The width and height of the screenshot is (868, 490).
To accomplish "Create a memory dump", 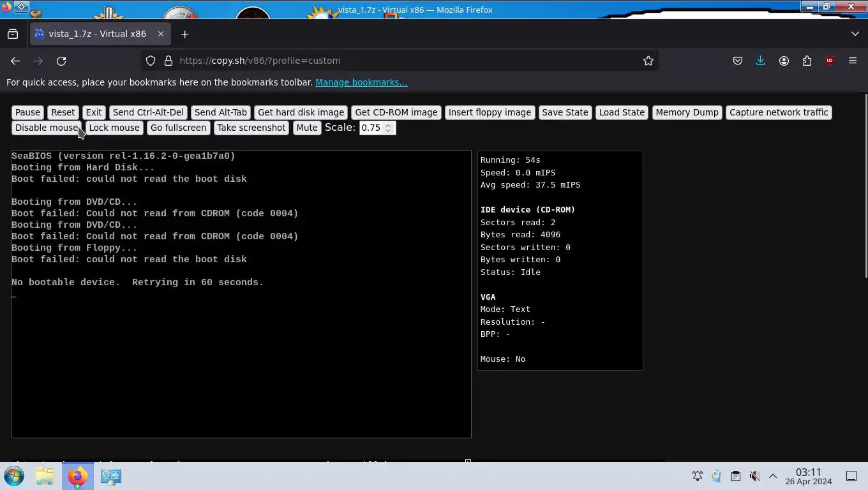I will pos(687,112).
